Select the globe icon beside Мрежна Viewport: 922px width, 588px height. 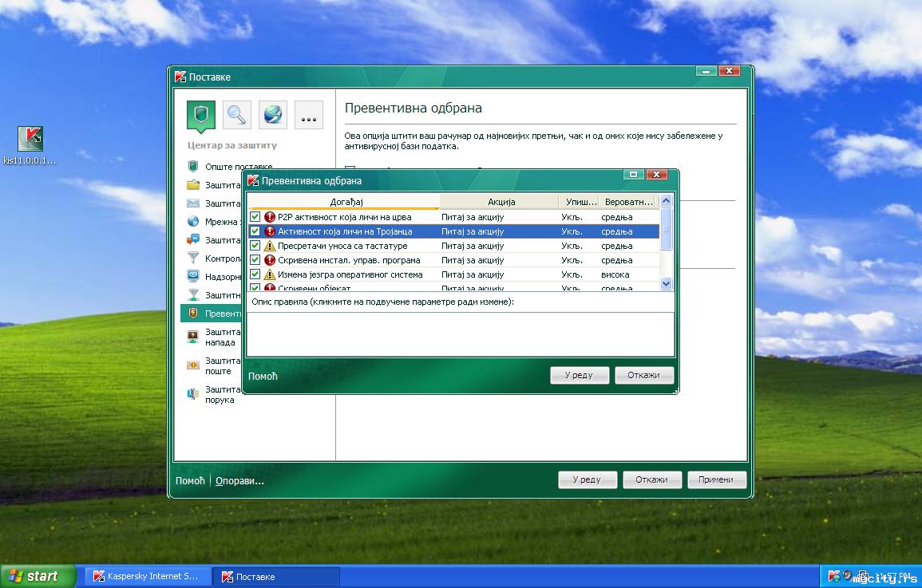tap(193, 222)
